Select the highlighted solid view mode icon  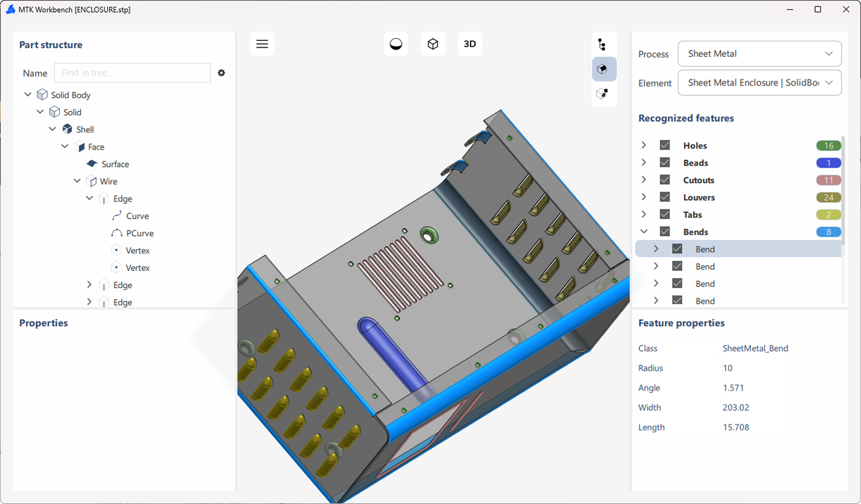tap(604, 68)
